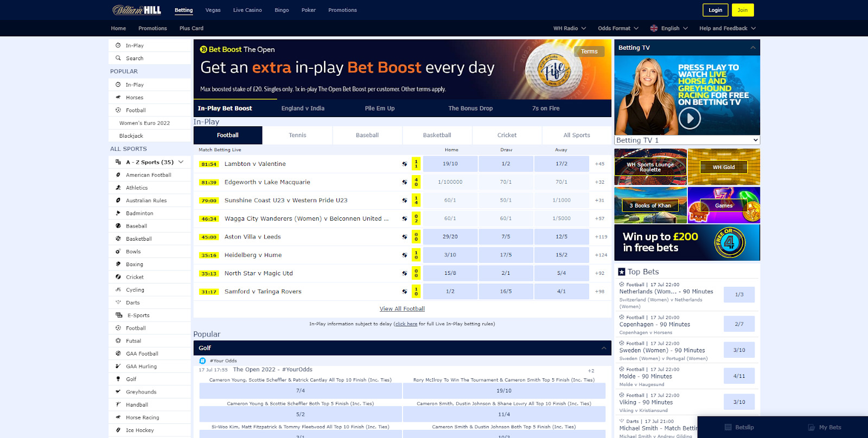Click the American Football sport icon

(118, 175)
